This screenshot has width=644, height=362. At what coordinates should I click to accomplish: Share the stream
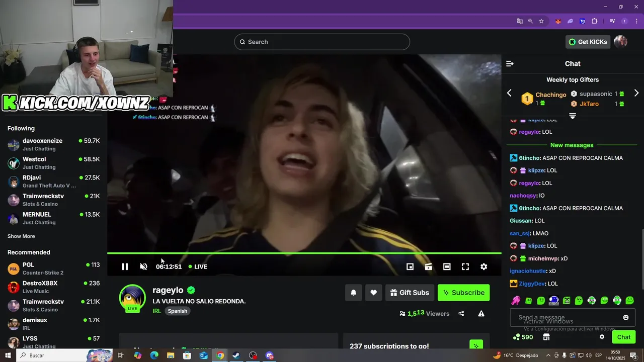tap(461, 314)
